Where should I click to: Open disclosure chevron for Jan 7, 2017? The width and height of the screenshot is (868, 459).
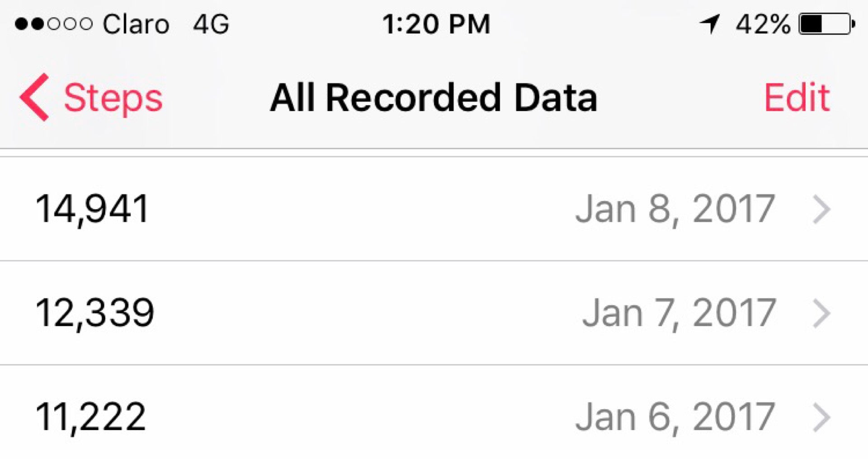point(821,313)
